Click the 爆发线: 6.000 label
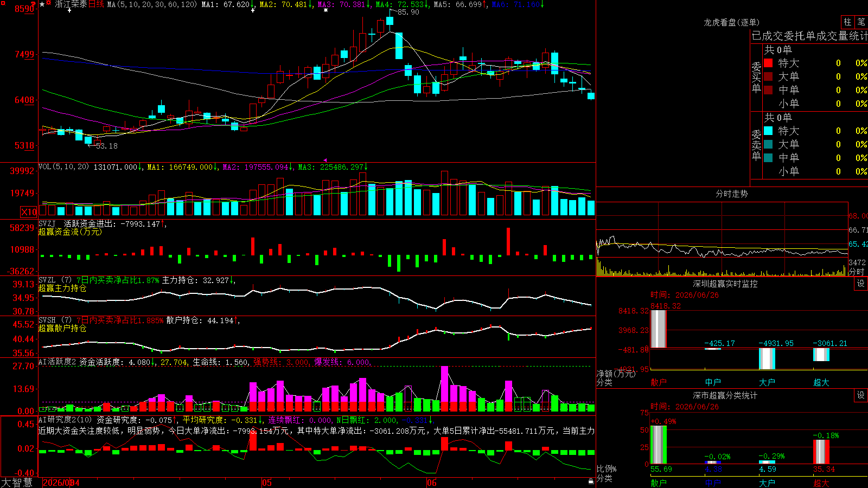The width and height of the screenshot is (868, 488). pyautogui.click(x=342, y=362)
